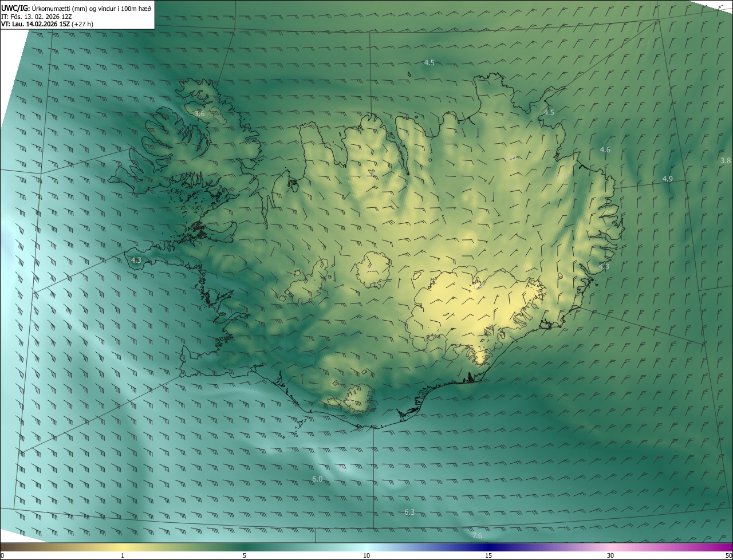
Task: Click the magenta end of the color scale
Action: pyautogui.click(x=723, y=547)
